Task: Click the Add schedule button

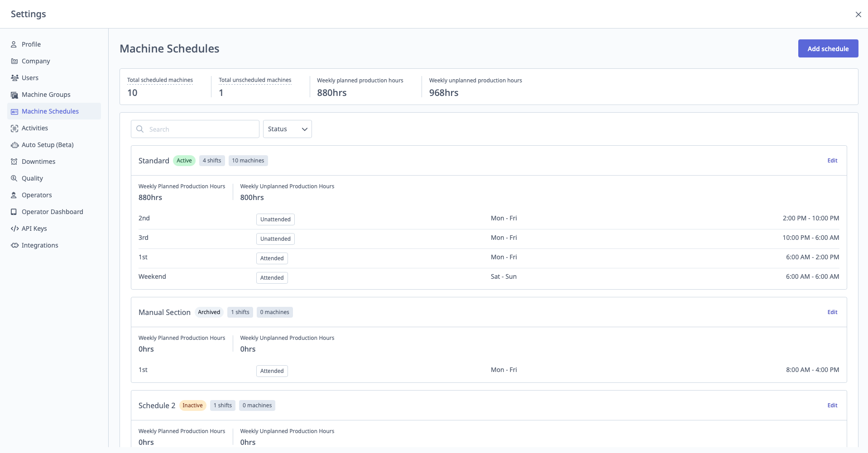Action: [827, 48]
